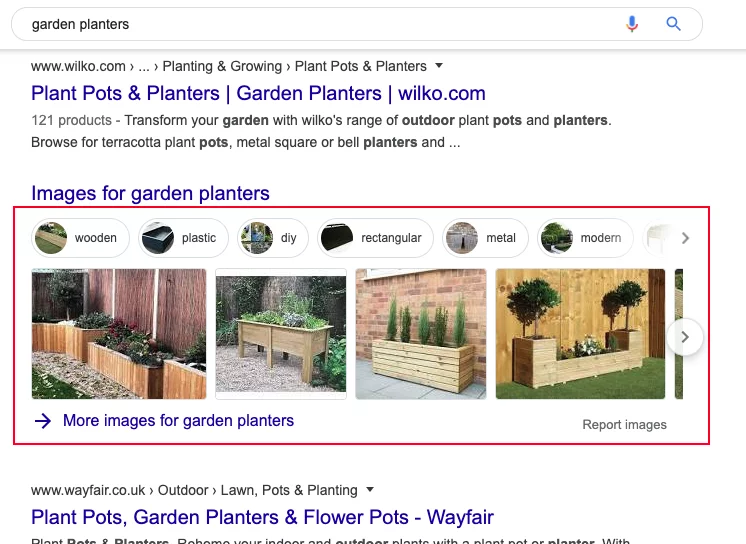Expand the wayfair.co.uk result dropdown arrow

tap(370, 489)
